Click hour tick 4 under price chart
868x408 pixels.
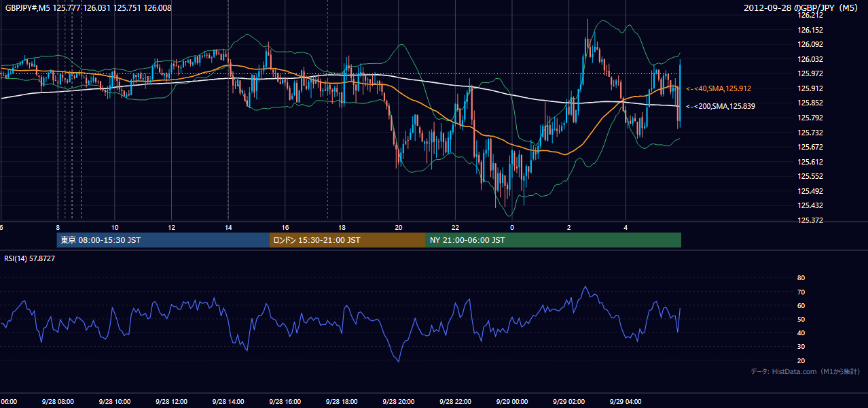point(626,227)
